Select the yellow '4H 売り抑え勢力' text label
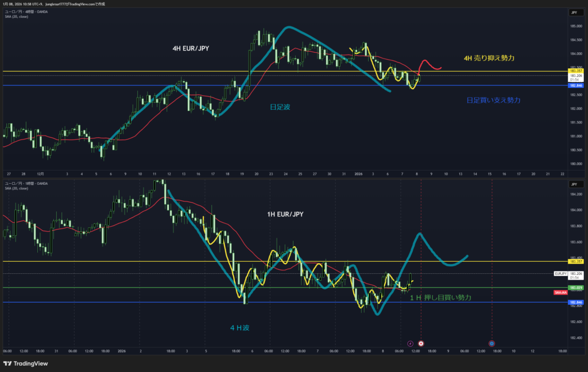Screen dimensions: 588x372 click(x=489, y=59)
